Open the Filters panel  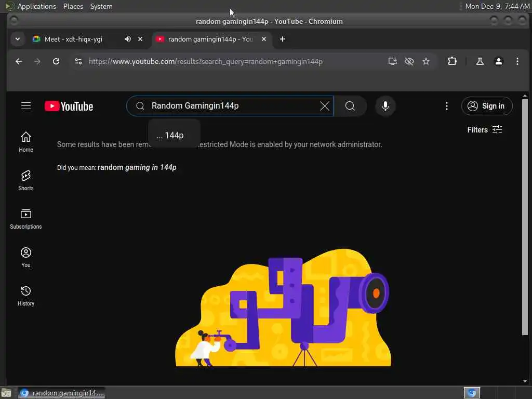coord(485,129)
